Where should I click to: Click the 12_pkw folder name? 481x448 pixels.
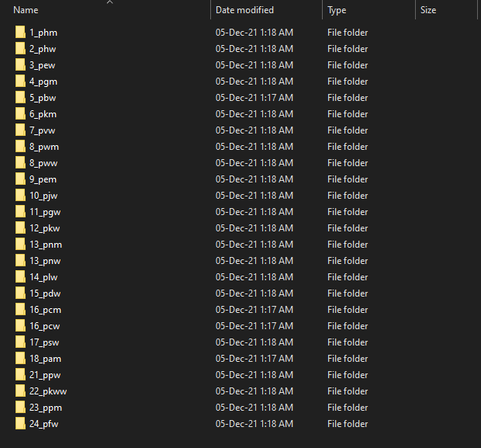(x=45, y=228)
